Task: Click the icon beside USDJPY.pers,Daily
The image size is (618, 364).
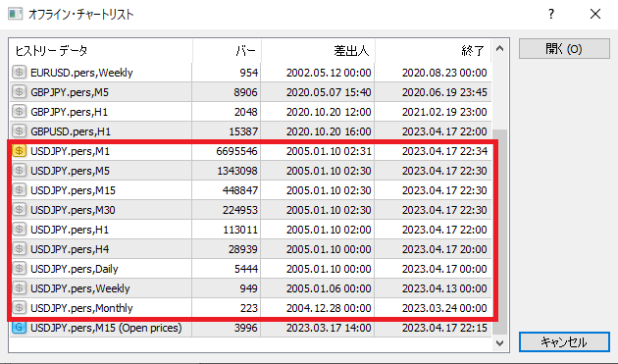Action: tap(19, 269)
